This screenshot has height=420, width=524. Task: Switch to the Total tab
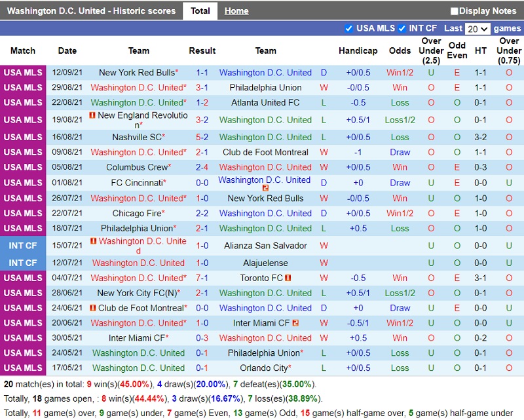pos(200,11)
